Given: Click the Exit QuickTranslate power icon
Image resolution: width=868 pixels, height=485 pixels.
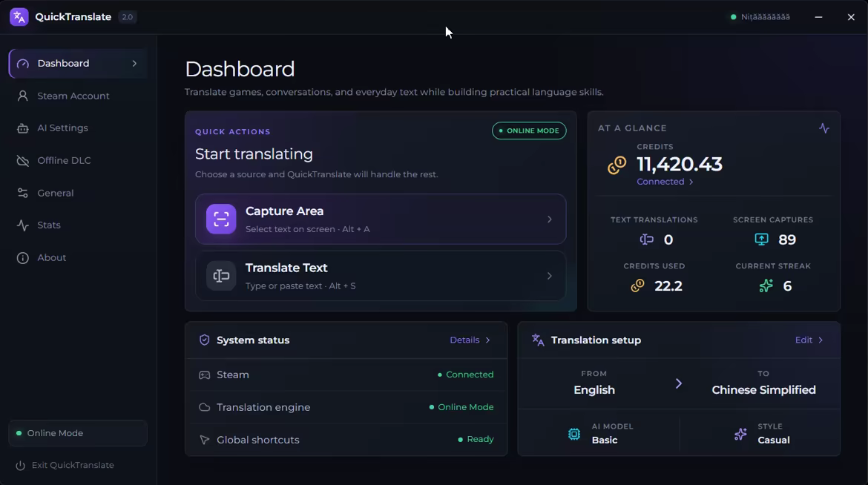Looking at the screenshot, I should tap(21, 466).
